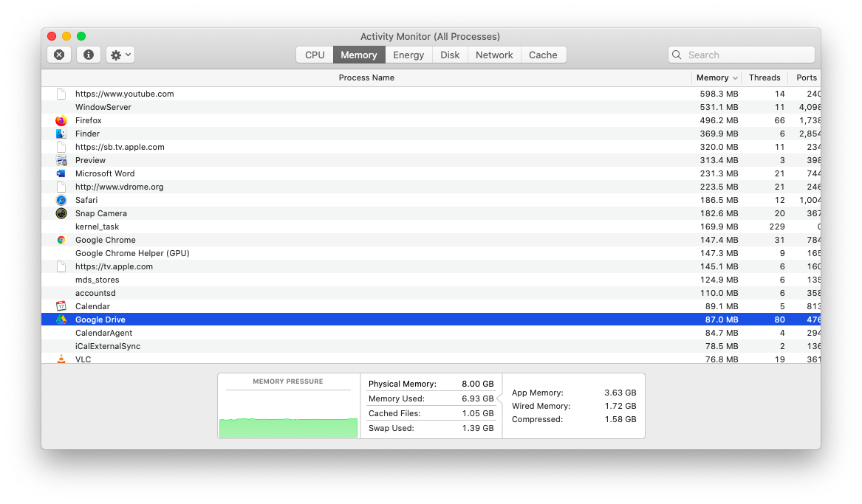Open the Network tab

(x=494, y=55)
